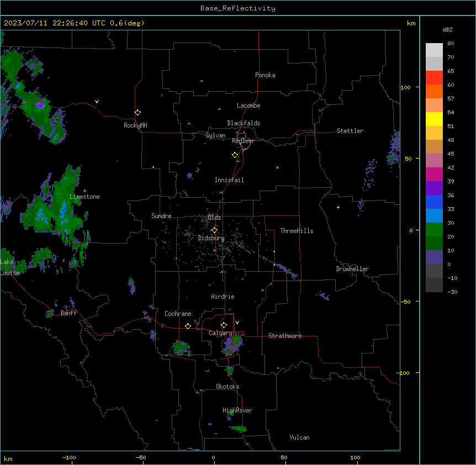Click the yellow diamond marker below Cochrane
The width and height of the screenshot is (476, 465).
[188, 326]
